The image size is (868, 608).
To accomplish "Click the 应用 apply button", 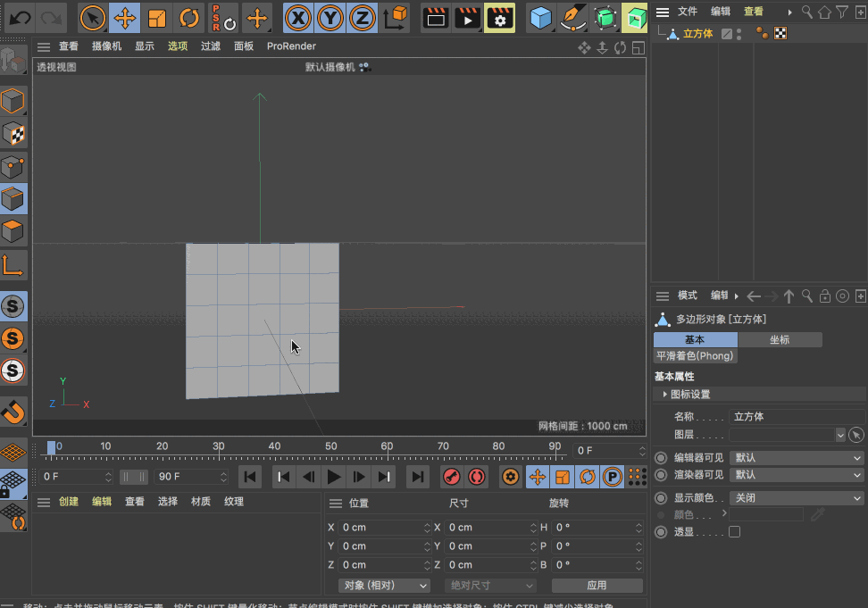I will coord(597,586).
